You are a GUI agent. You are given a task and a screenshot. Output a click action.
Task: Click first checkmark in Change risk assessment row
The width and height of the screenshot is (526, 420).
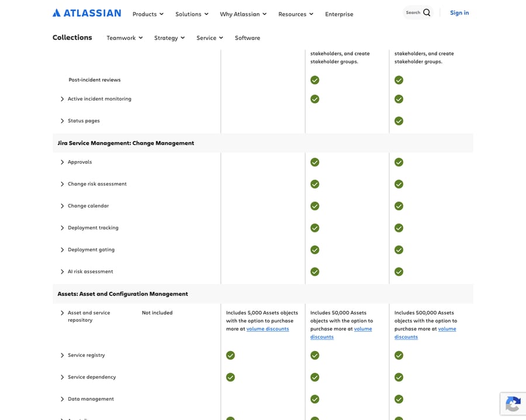[314, 185]
